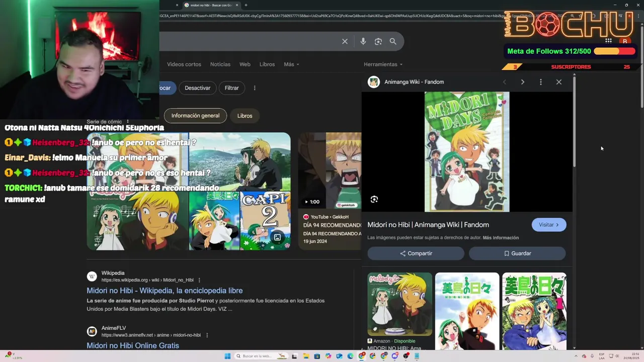Click the Desactivar SafeSearch button
Screen dimensions: 644x362
click(x=197, y=88)
